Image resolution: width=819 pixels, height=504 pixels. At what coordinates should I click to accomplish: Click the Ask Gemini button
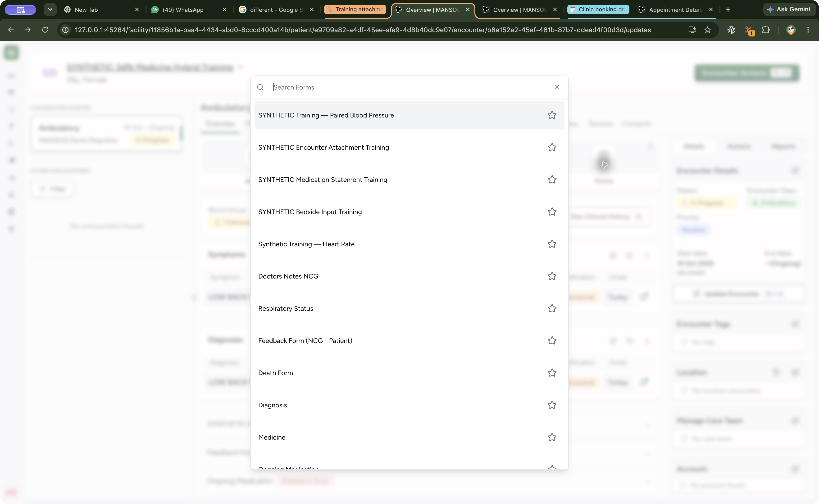click(789, 10)
